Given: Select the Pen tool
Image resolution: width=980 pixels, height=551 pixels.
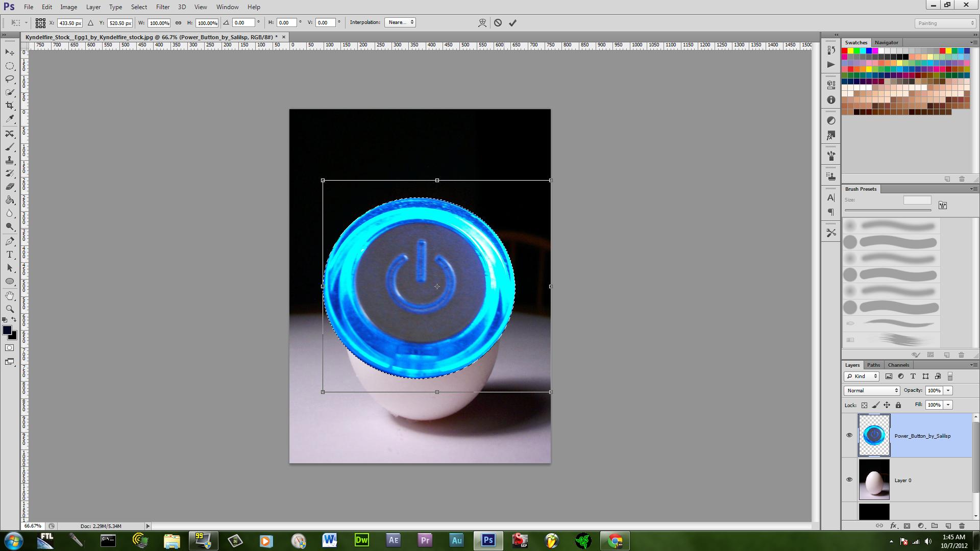Looking at the screenshot, I should pos(10,241).
